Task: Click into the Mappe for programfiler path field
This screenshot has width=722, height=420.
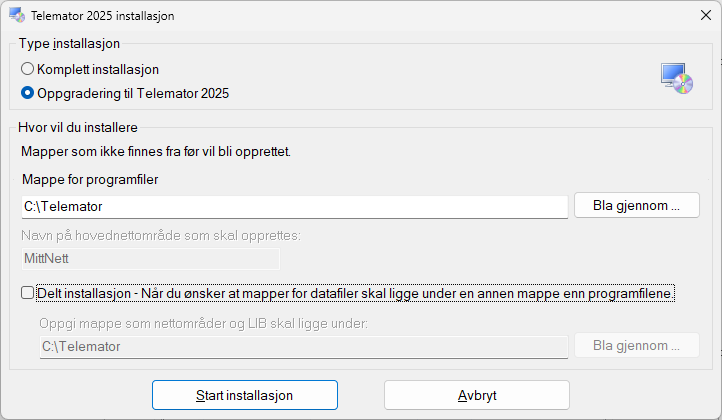Action: [x=295, y=207]
